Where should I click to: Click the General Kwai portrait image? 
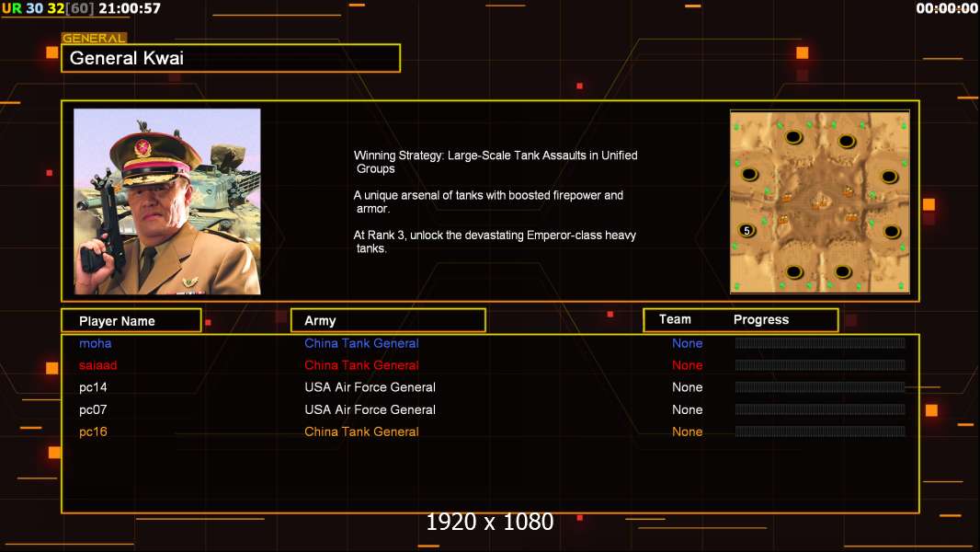click(x=167, y=201)
